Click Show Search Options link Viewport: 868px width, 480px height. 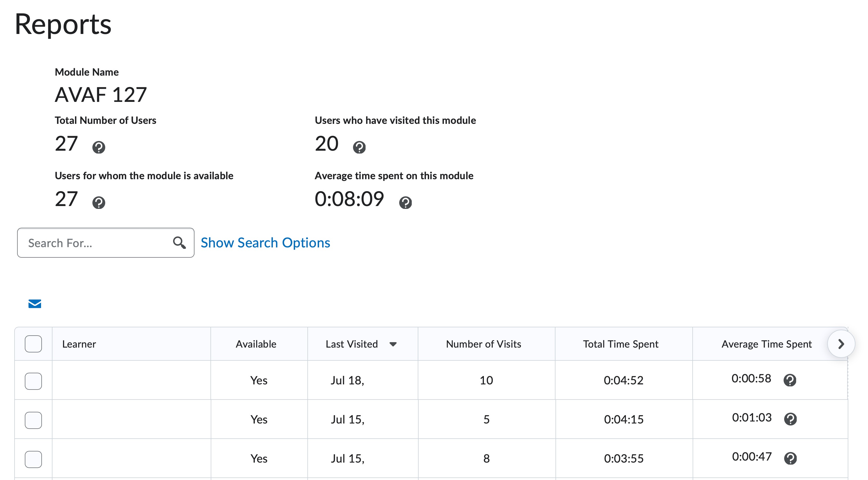[x=265, y=243]
